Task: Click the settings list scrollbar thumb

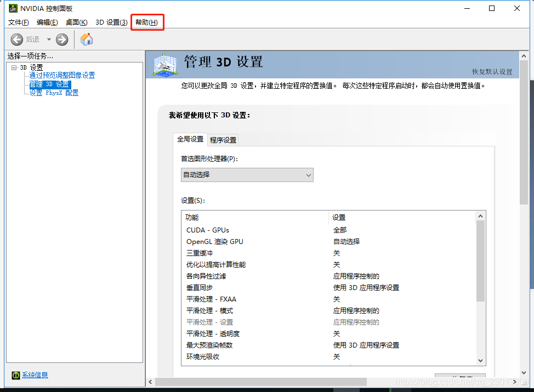Action: 480,261
